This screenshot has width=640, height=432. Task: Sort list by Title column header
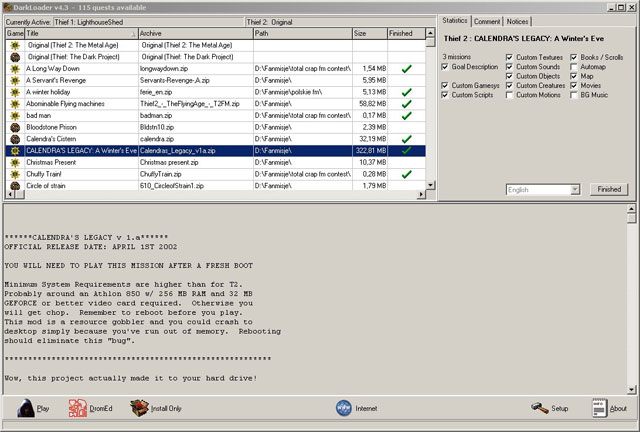(82, 33)
